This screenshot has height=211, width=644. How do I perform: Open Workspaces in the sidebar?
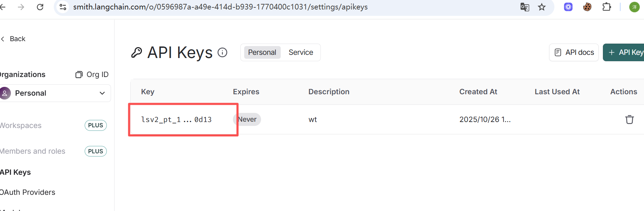(21, 126)
